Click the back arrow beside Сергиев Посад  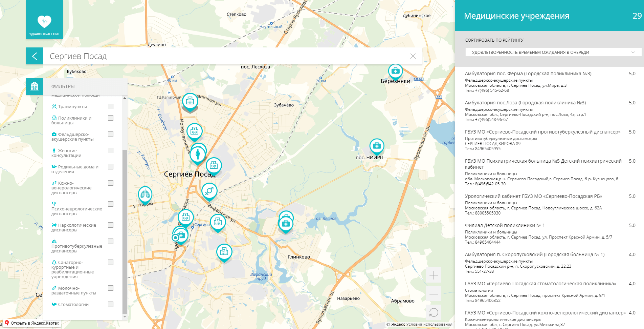(35, 56)
